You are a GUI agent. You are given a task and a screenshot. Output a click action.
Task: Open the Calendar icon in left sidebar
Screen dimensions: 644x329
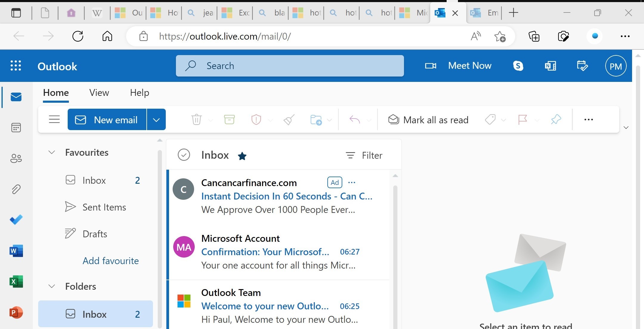pos(16,128)
